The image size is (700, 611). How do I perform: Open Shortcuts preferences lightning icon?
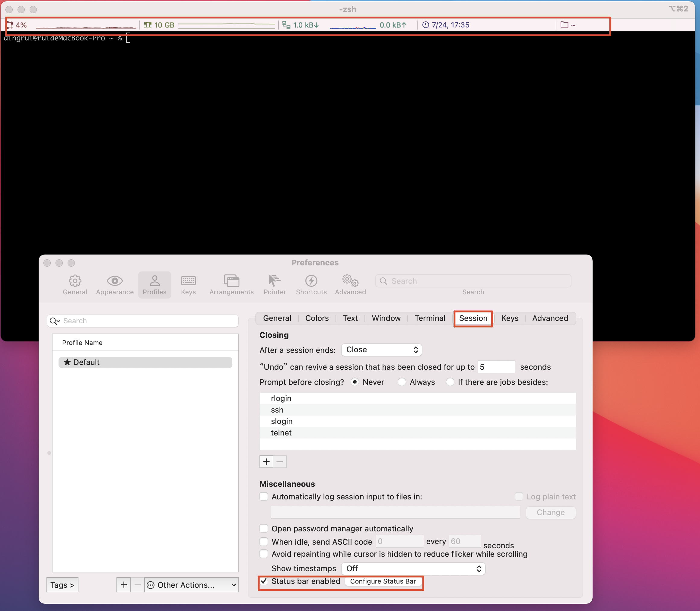[x=311, y=281]
